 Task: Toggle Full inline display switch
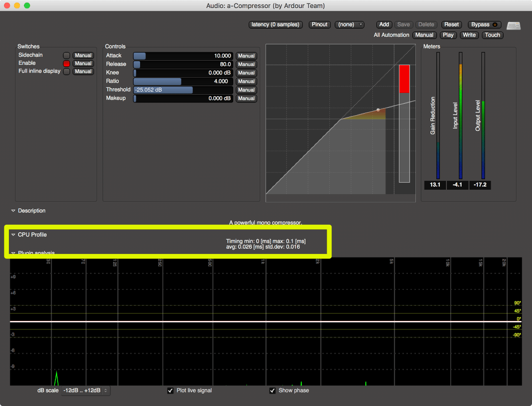tap(66, 71)
